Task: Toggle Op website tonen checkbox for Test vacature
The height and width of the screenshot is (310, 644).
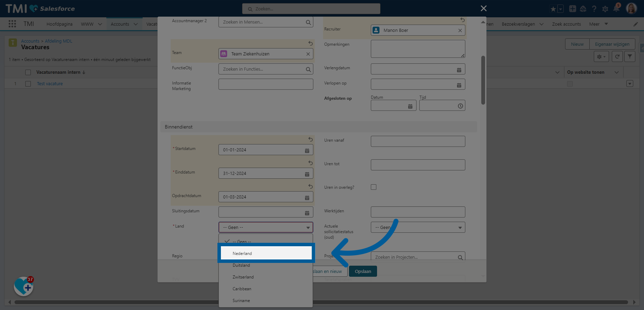Action: pos(570,84)
